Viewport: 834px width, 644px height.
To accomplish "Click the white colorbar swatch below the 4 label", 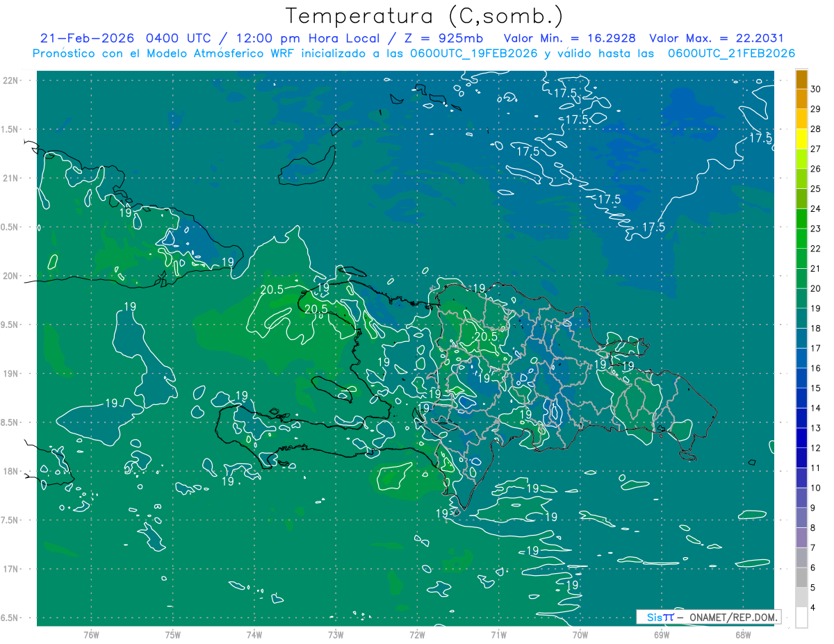I will (x=801, y=618).
